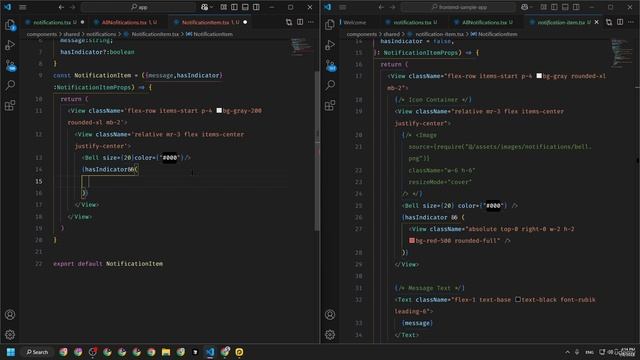Open hamburger menu in right window
This screenshot has height=360, width=640.
click(x=343, y=7)
